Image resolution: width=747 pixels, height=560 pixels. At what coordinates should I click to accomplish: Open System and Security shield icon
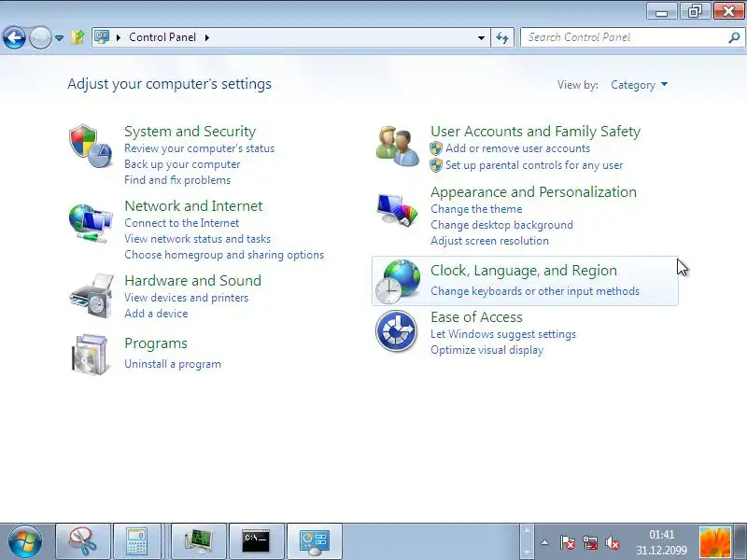coord(91,147)
